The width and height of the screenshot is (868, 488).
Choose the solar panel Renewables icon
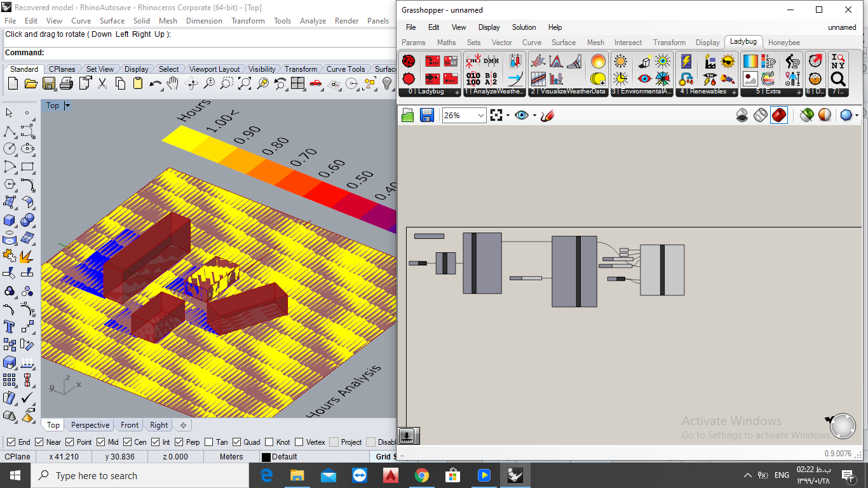point(686,61)
